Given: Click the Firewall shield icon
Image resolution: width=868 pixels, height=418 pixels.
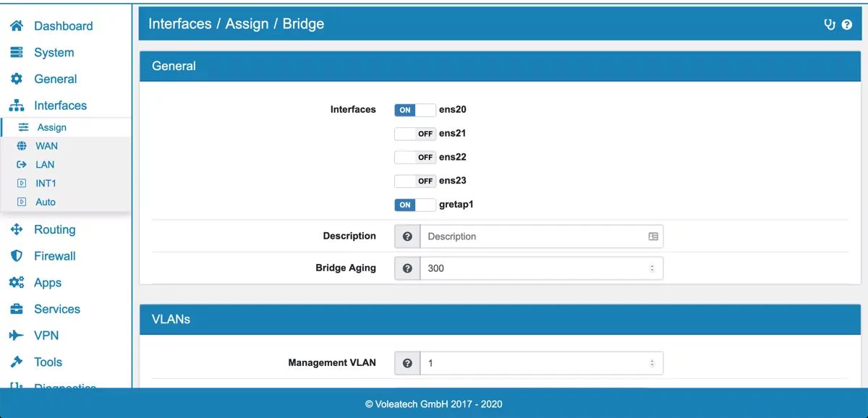Looking at the screenshot, I should [x=16, y=256].
